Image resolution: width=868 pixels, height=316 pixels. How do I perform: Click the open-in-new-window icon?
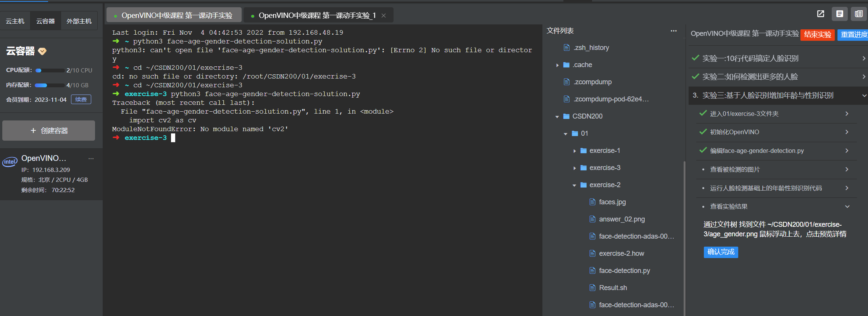pyautogui.click(x=820, y=14)
